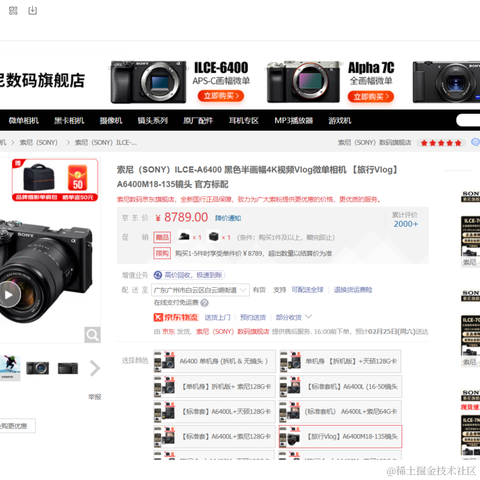Screen dimensions: 480x480
Task: Click the front-view camera thumbnail
Action: (x=37, y=368)
